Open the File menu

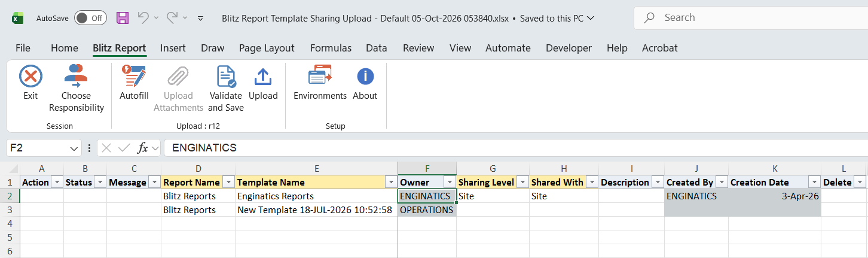(x=23, y=48)
